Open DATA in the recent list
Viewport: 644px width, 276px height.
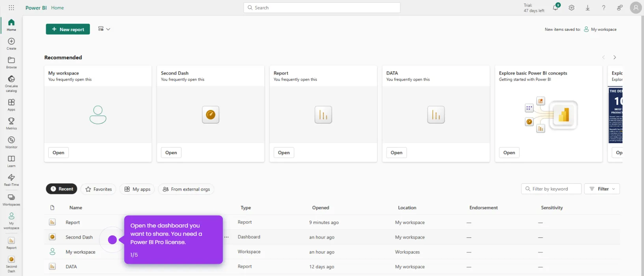tap(71, 267)
